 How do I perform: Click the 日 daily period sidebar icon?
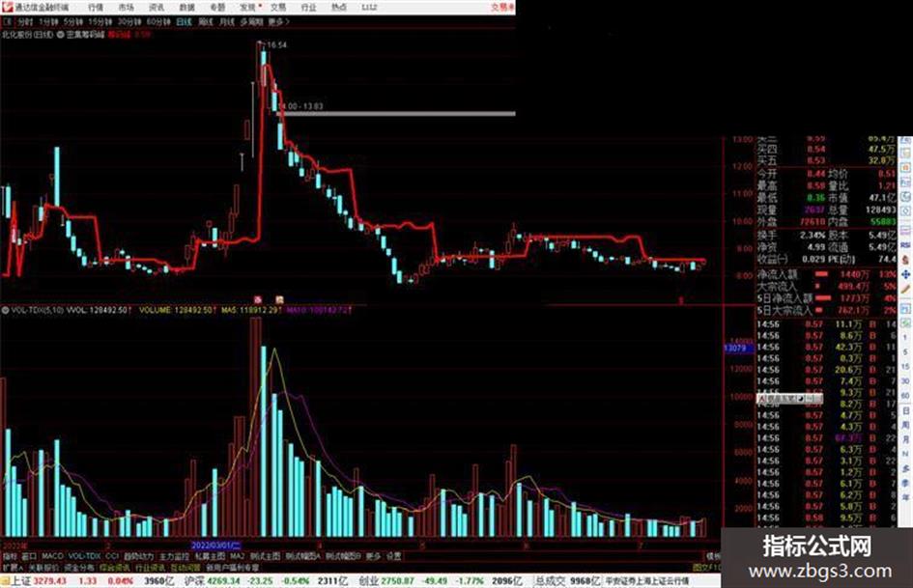pos(905,410)
